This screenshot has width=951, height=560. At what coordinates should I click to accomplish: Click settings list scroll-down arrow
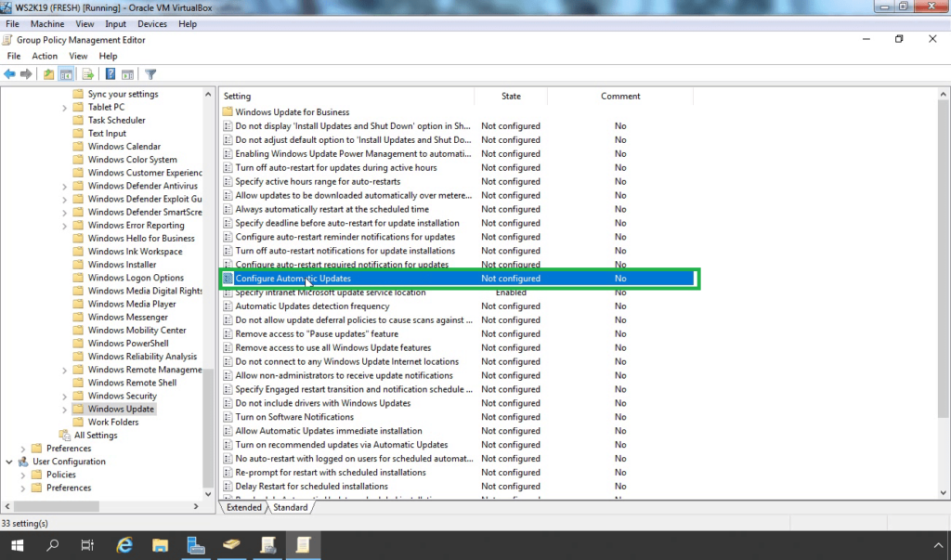click(x=943, y=493)
